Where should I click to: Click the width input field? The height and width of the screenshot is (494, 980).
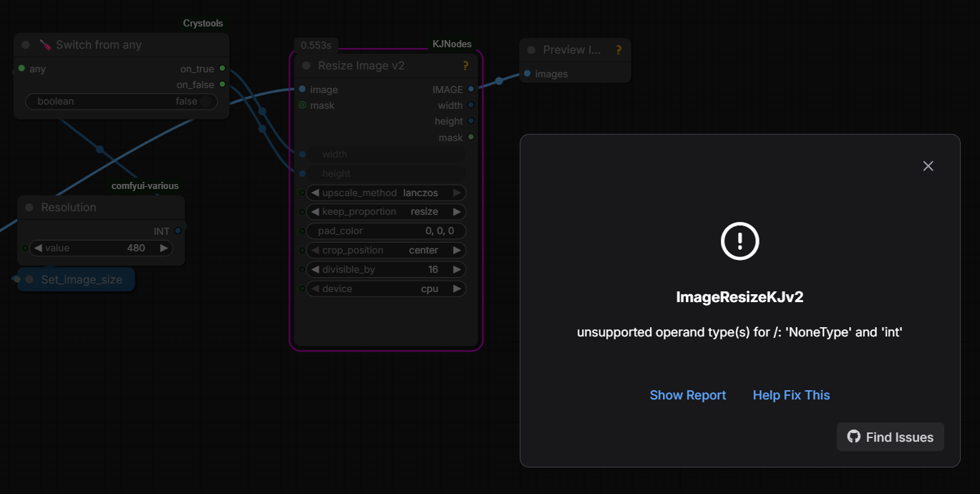pyautogui.click(x=387, y=154)
